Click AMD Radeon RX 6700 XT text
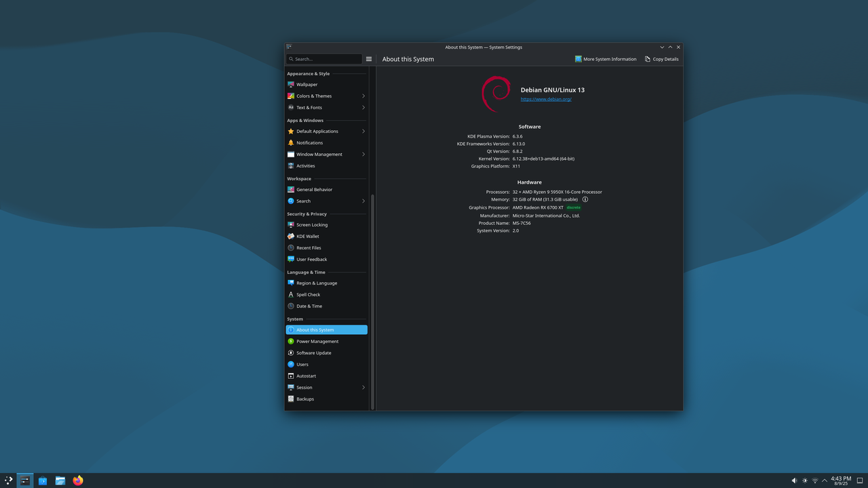 click(x=538, y=207)
